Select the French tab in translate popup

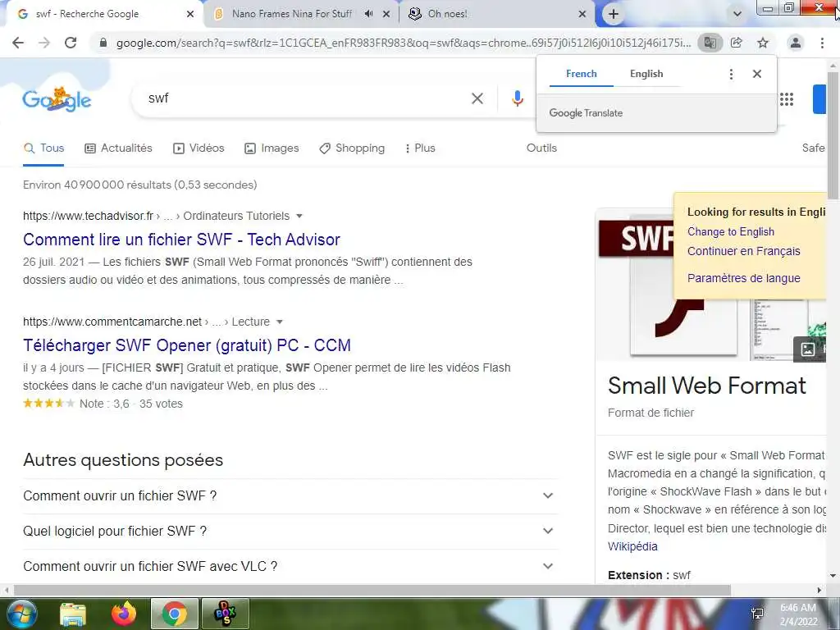(x=582, y=74)
